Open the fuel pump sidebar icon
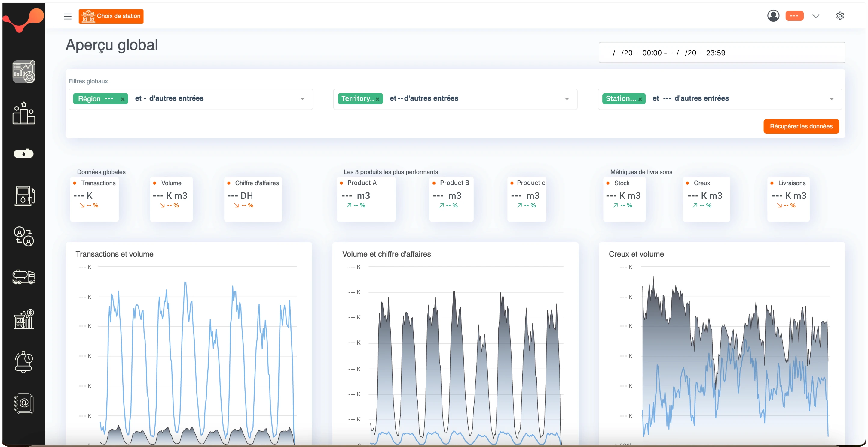 point(23,195)
